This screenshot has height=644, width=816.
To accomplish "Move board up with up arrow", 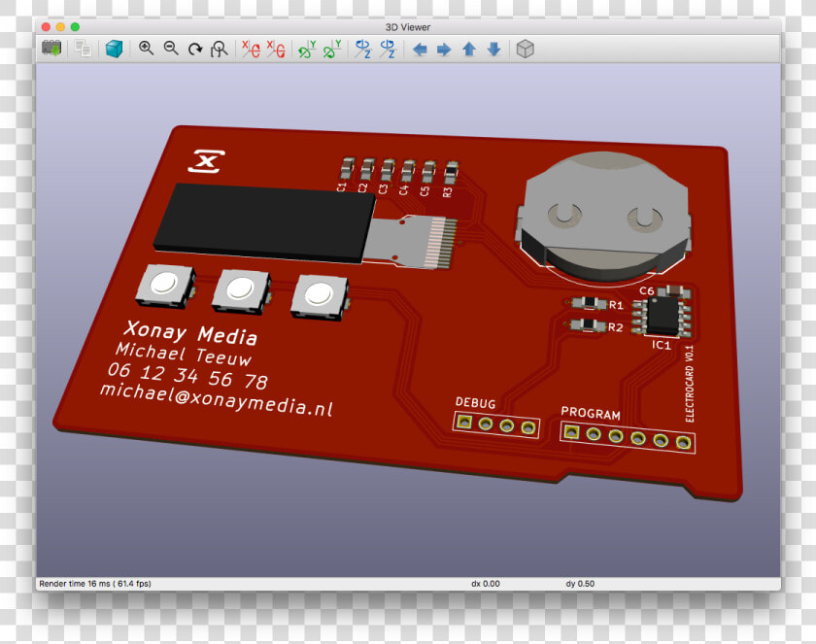I will point(469,50).
